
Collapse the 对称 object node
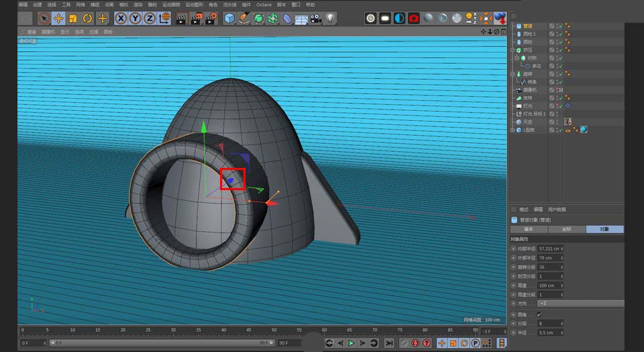pyautogui.click(x=517, y=58)
